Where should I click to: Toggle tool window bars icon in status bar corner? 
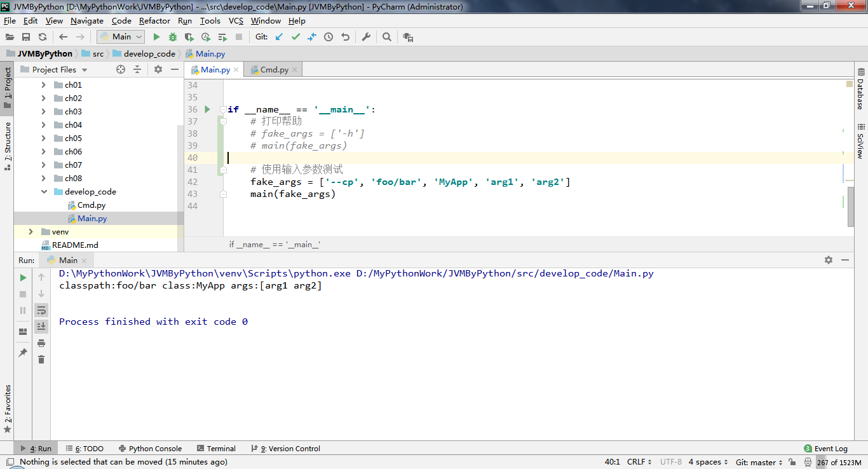tap(10, 462)
